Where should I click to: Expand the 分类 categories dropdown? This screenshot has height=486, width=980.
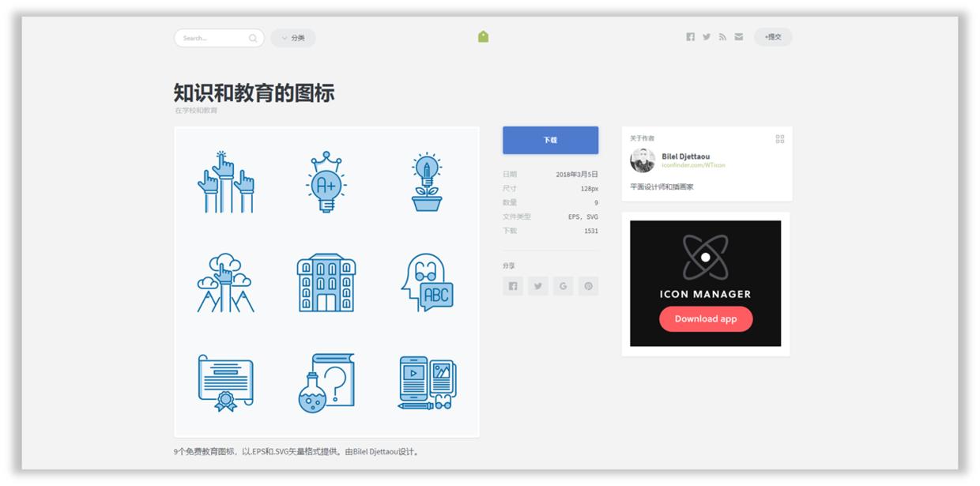pos(297,37)
